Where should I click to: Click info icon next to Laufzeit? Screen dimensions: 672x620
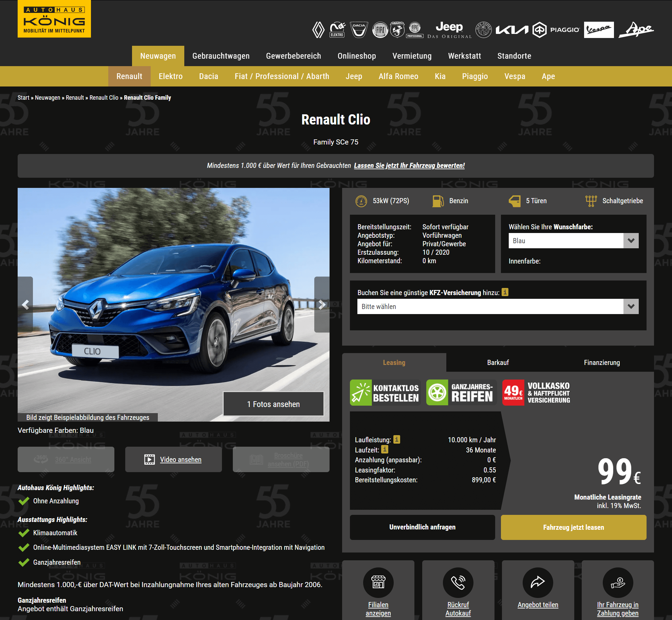385,449
